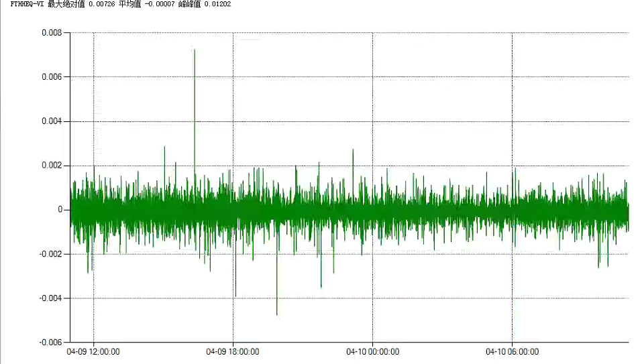The height and width of the screenshot is (364, 640).
Task: Click the 0.004 y-axis label
Action: coord(52,121)
